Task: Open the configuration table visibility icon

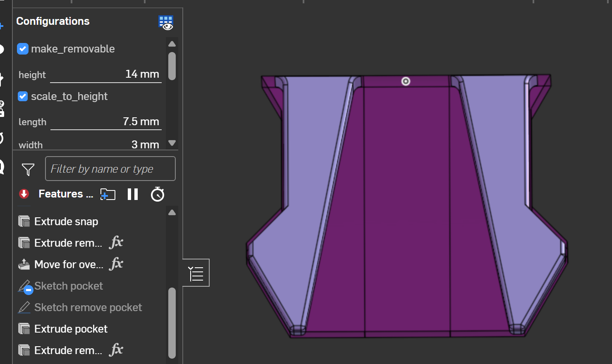Action: click(166, 23)
